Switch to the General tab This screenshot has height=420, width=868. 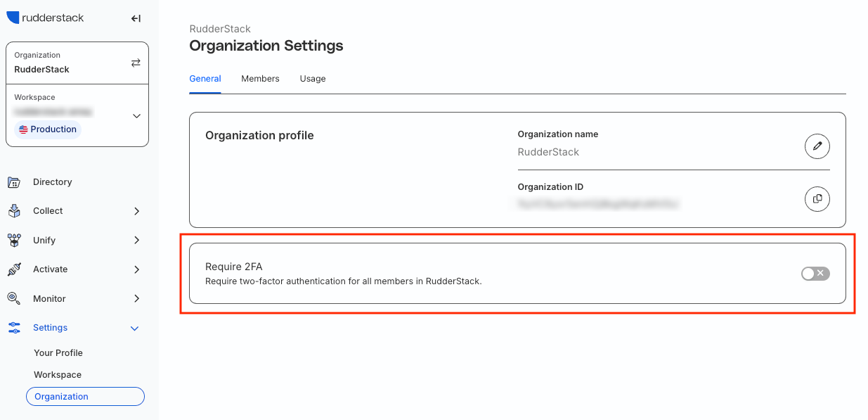[x=205, y=79]
